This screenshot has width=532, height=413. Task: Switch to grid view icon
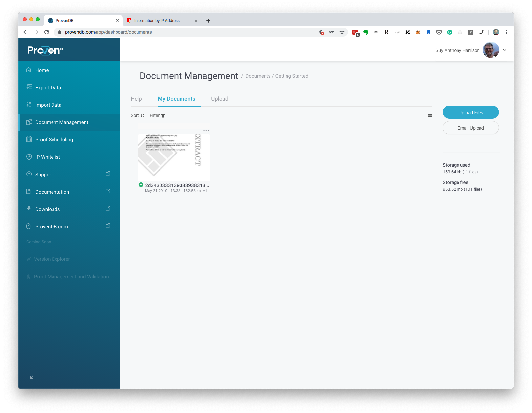(x=430, y=115)
